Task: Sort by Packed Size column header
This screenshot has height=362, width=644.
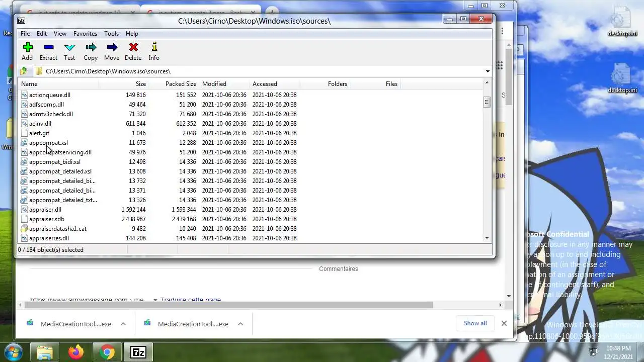Action: tap(174, 84)
